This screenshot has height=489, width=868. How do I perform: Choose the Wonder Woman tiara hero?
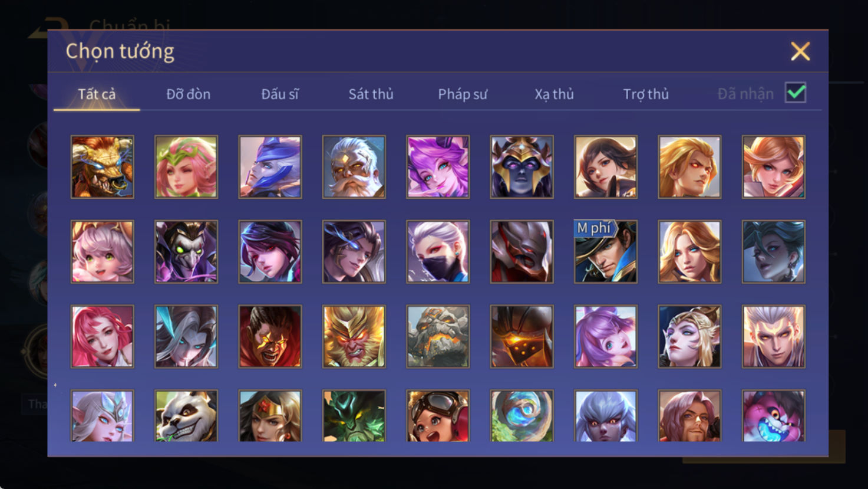(270, 415)
